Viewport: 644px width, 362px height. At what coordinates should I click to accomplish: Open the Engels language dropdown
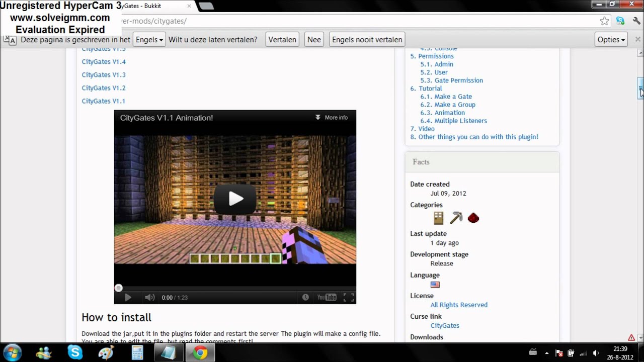point(149,40)
